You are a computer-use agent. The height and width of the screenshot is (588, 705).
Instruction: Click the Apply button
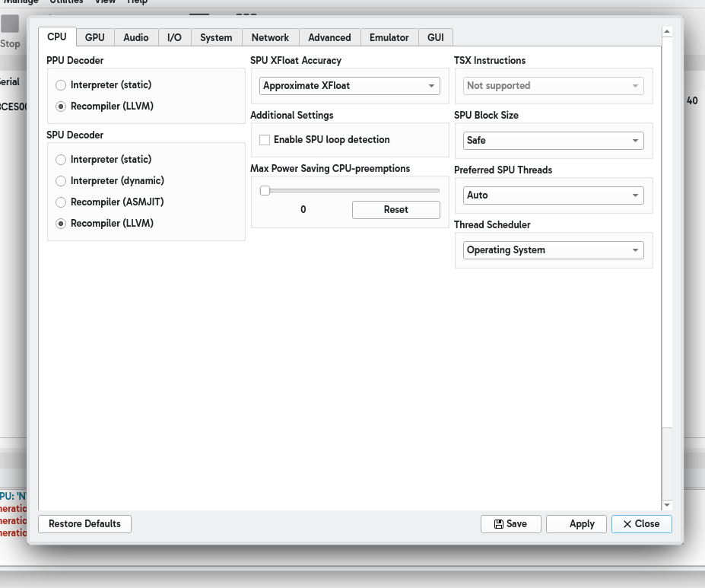coord(576,524)
